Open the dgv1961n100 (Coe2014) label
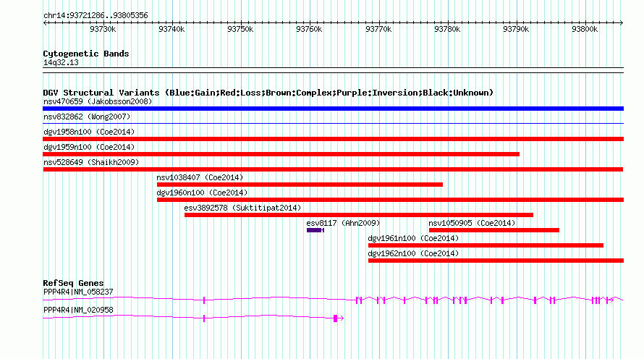644x359 pixels. click(414, 238)
